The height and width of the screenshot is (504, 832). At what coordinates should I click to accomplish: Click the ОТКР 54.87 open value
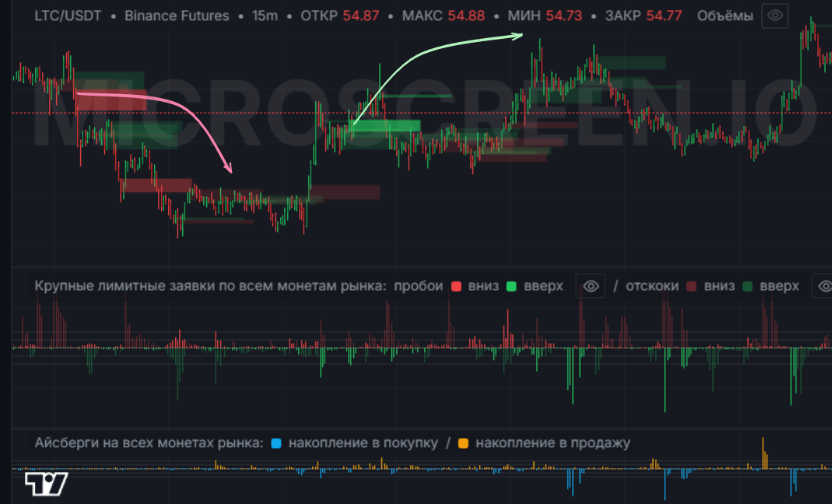pos(340,16)
